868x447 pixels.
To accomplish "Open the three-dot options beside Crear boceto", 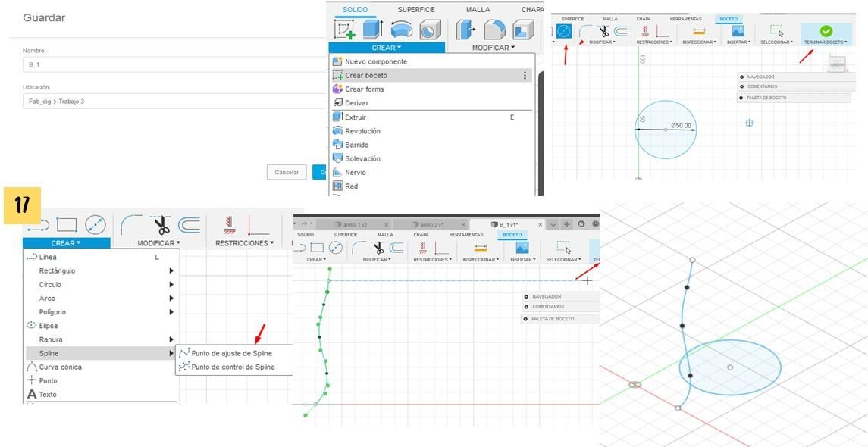I will 525,75.
